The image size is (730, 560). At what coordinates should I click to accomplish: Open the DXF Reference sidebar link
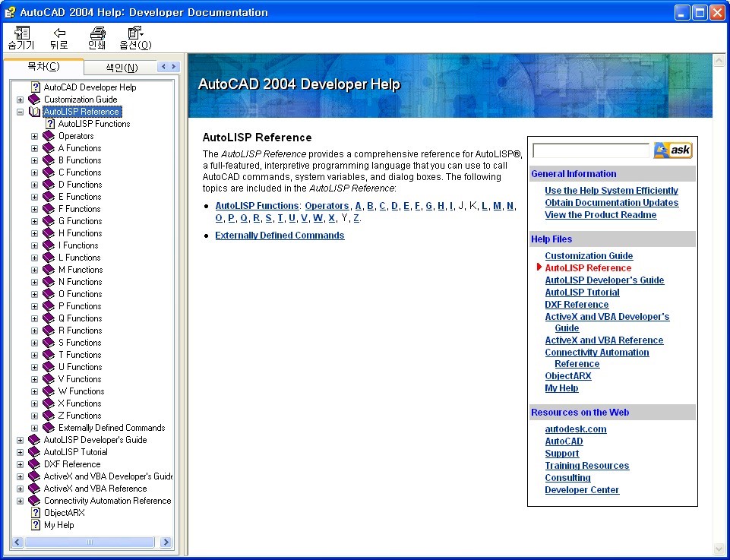[577, 305]
